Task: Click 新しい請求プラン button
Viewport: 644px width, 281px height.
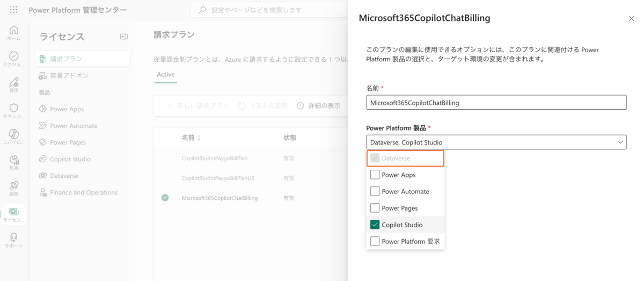Action: tap(197, 106)
